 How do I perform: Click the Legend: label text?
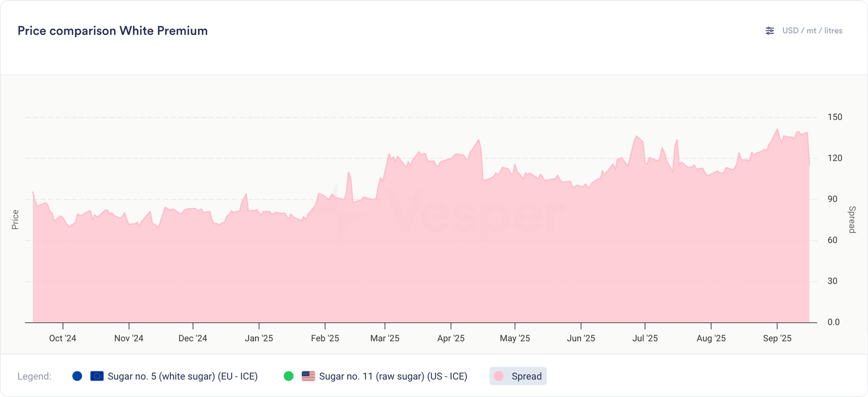click(x=34, y=376)
